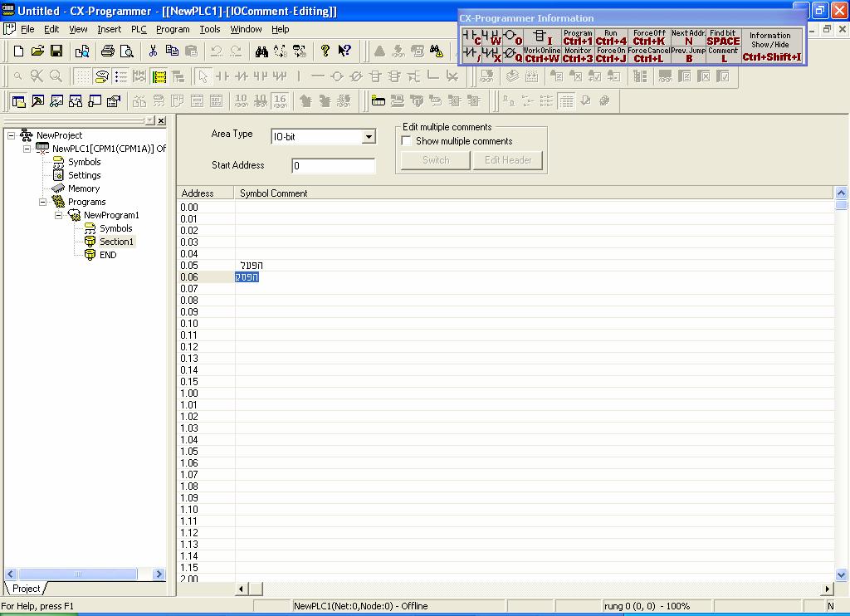The height and width of the screenshot is (616, 850).
Task: Click Find bit SPACE button
Action: [723, 37]
